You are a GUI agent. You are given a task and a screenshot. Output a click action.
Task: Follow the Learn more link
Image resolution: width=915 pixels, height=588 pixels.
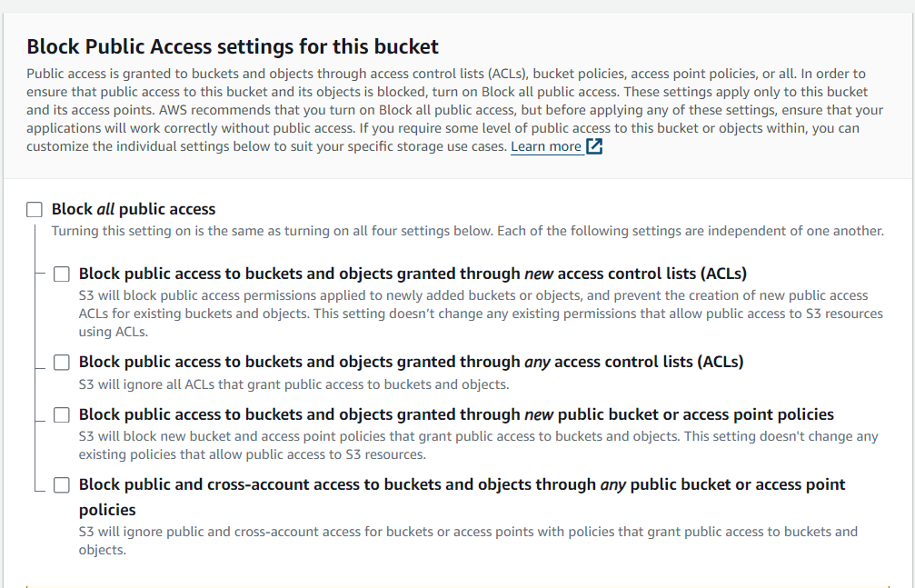pos(545,146)
